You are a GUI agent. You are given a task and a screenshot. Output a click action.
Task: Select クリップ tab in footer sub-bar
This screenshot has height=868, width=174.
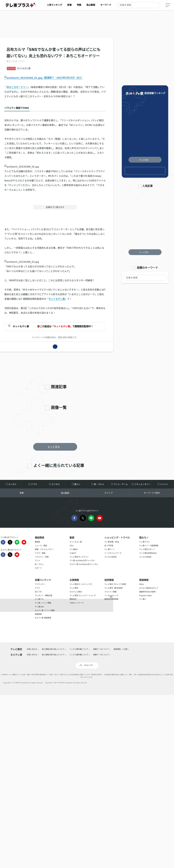coord(108,493)
